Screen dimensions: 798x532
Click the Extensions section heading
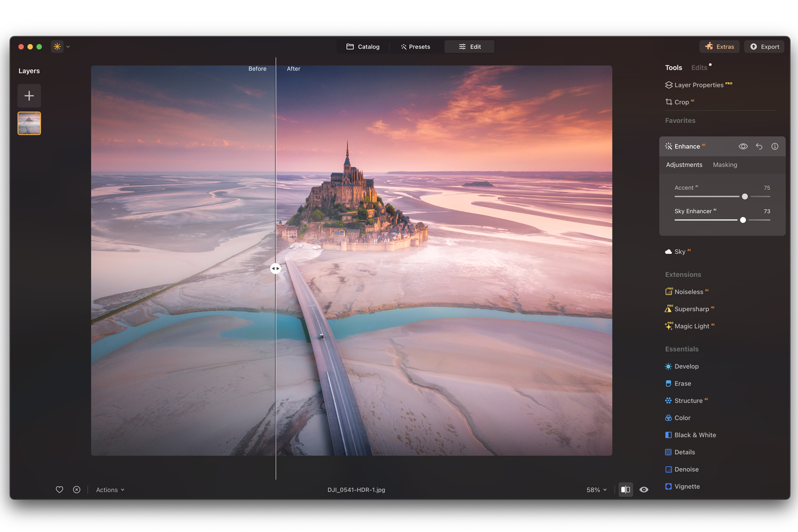click(x=683, y=275)
